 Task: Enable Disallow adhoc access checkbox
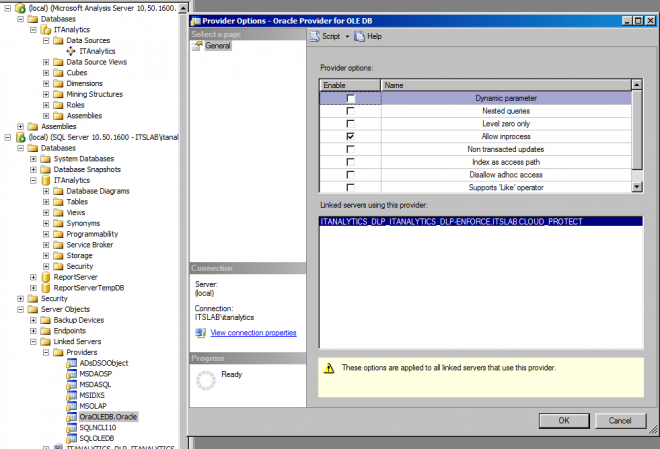350,175
